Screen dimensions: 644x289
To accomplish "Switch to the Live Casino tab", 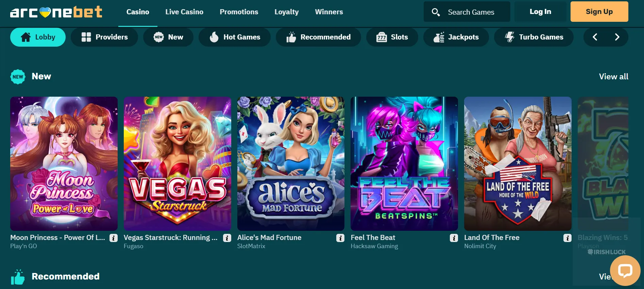I will tap(184, 12).
